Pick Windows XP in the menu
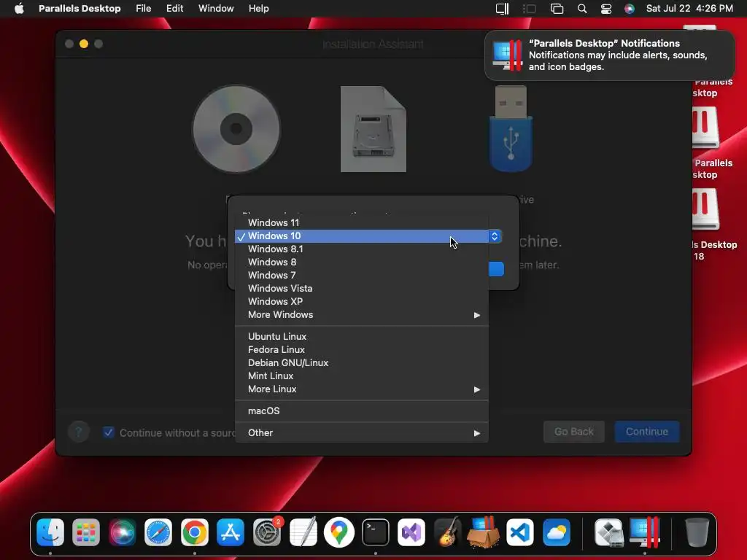The height and width of the screenshot is (560, 747). coord(362,301)
